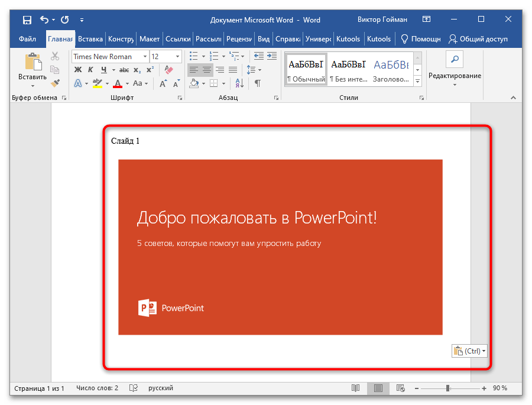This screenshot has height=405, width=532.
Task: Click the Save icon in quick access toolbar
Action: point(27,20)
